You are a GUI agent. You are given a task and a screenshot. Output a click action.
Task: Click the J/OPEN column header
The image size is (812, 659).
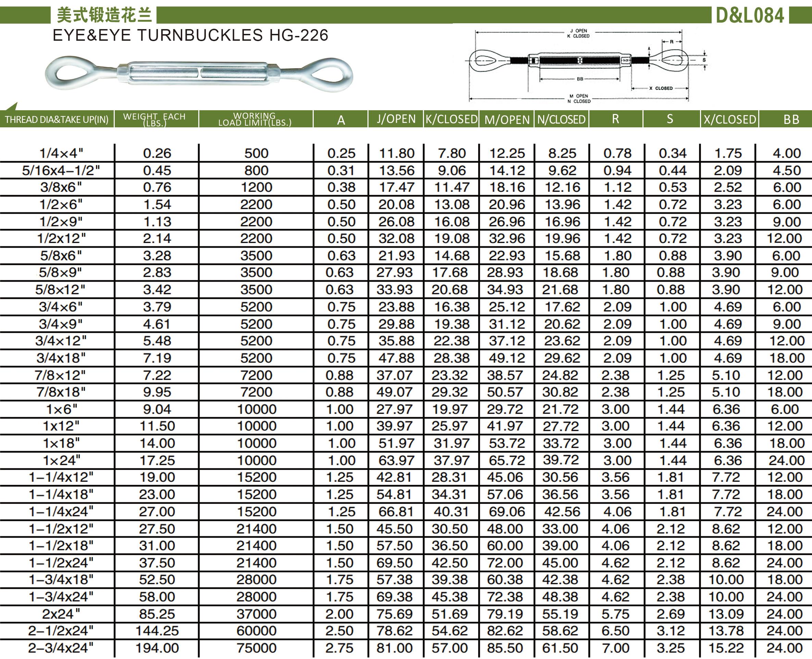396,119
